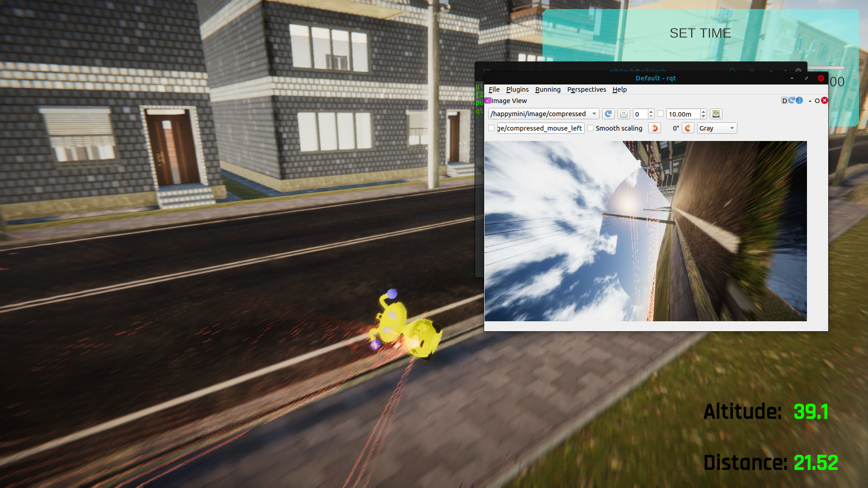868x488 pixels.
Task: Open the Perspectives menu
Action: (586, 89)
